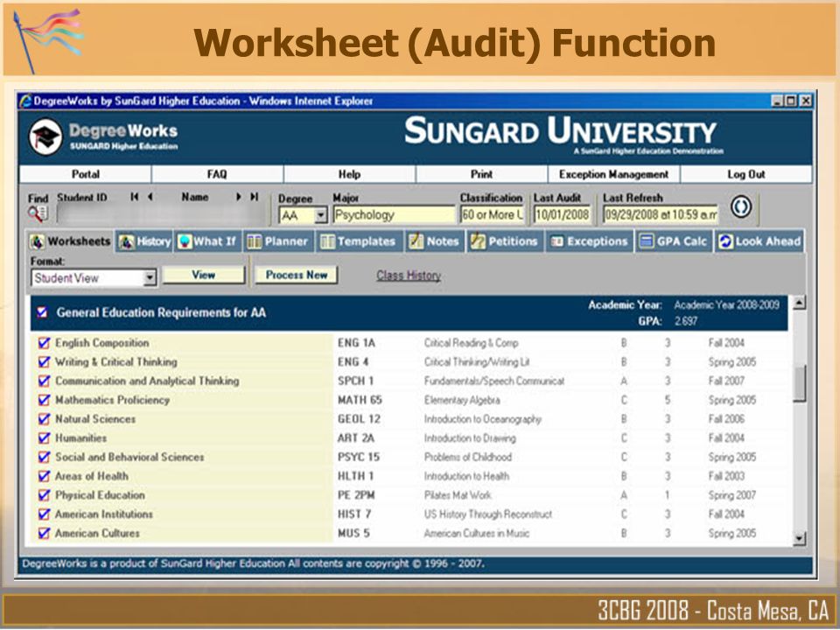Click course title American Cultures in Music
This screenshot has height=630, width=840.
pos(476,533)
